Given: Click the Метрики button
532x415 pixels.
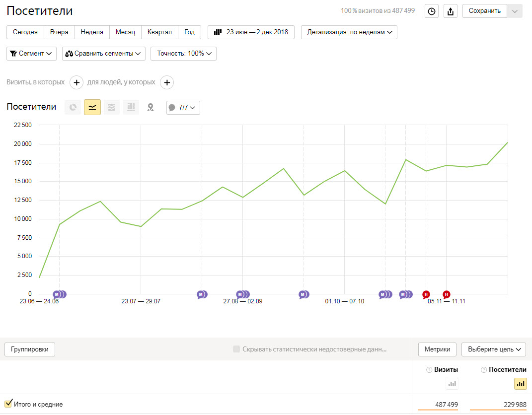Looking at the screenshot, I should click(437, 349).
